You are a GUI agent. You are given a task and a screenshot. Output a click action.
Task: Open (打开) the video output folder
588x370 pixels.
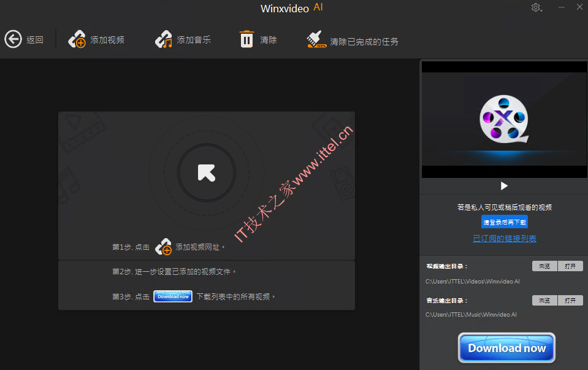click(570, 266)
